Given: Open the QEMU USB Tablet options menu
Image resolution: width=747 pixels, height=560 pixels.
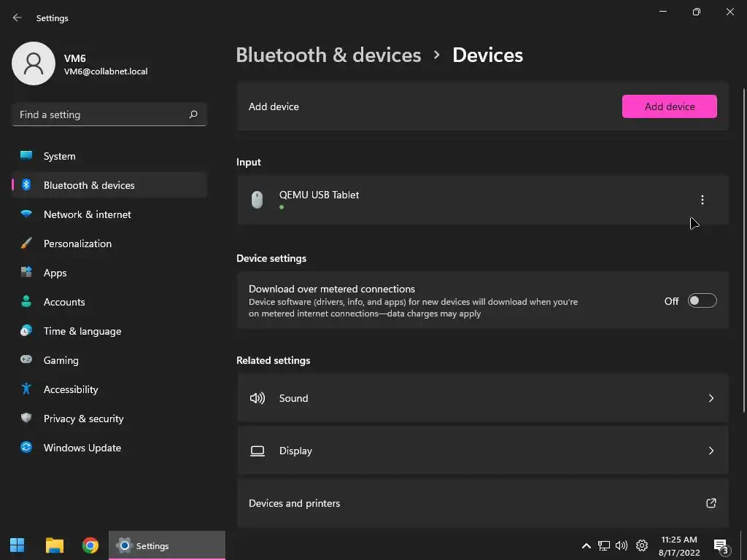Looking at the screenshot, I should [702, 200].
